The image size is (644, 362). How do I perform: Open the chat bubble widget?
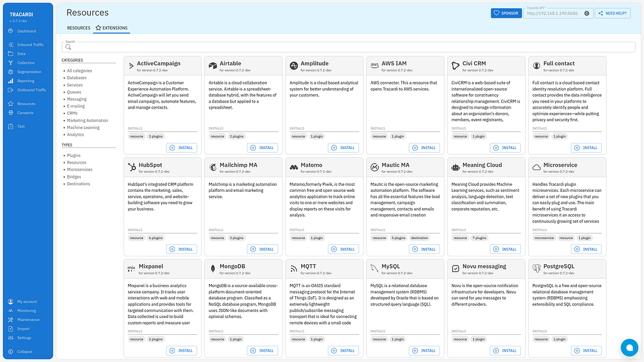tap(630, 348)
